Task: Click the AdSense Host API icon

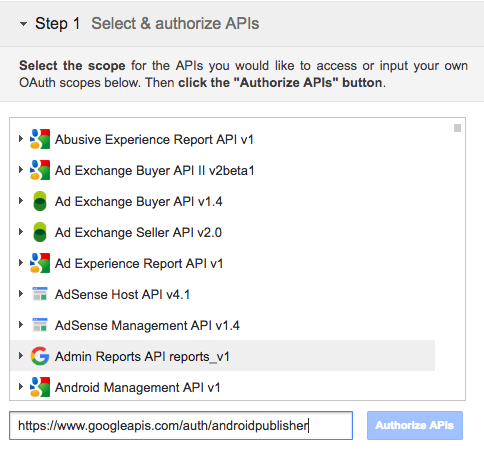Action: click(x=40, y=294)
